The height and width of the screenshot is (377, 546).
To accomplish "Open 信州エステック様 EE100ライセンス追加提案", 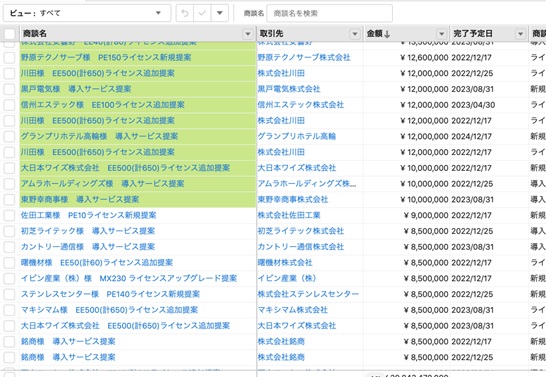I will tap(103, 105).
